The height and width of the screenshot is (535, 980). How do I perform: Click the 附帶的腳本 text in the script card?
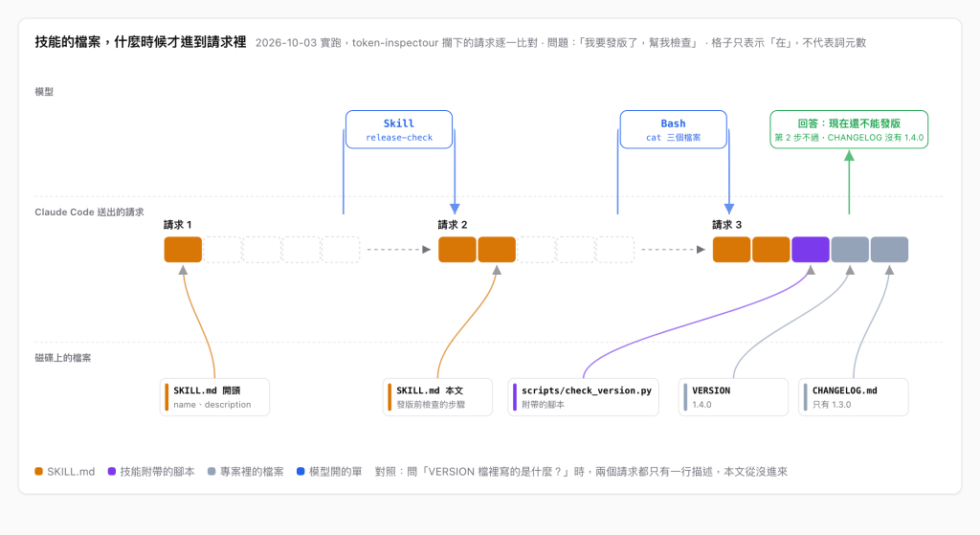544,405
